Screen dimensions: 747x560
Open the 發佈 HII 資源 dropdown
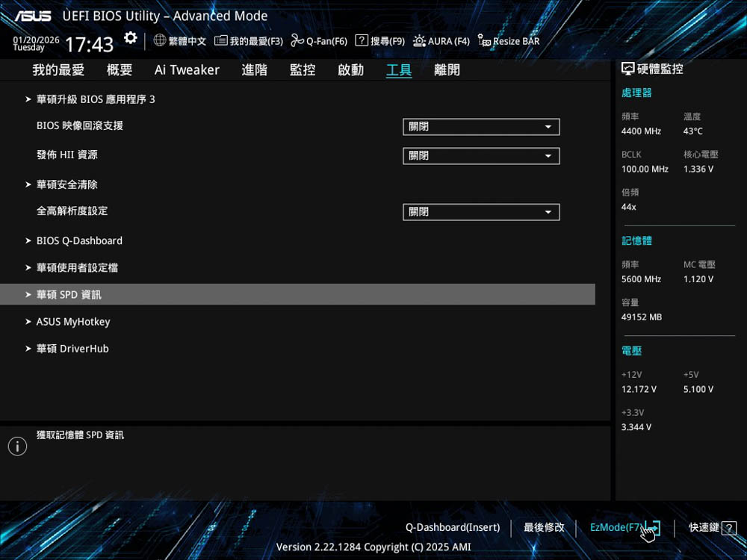click(480, 156)
